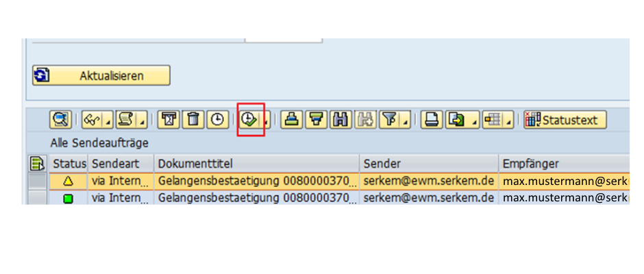Click the Details magnifier icon in toolbar
The height and width of the screenshot is (274, 644).
pyautogui.click(x=61, y=120)
